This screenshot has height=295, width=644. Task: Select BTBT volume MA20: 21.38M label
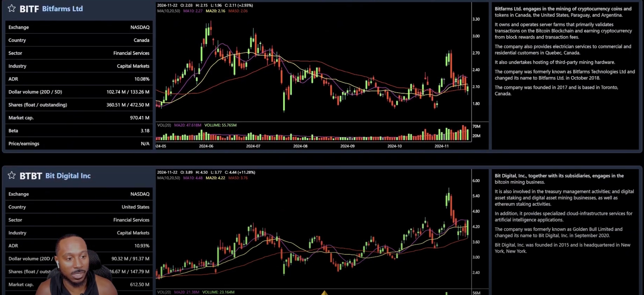[186, 292]
